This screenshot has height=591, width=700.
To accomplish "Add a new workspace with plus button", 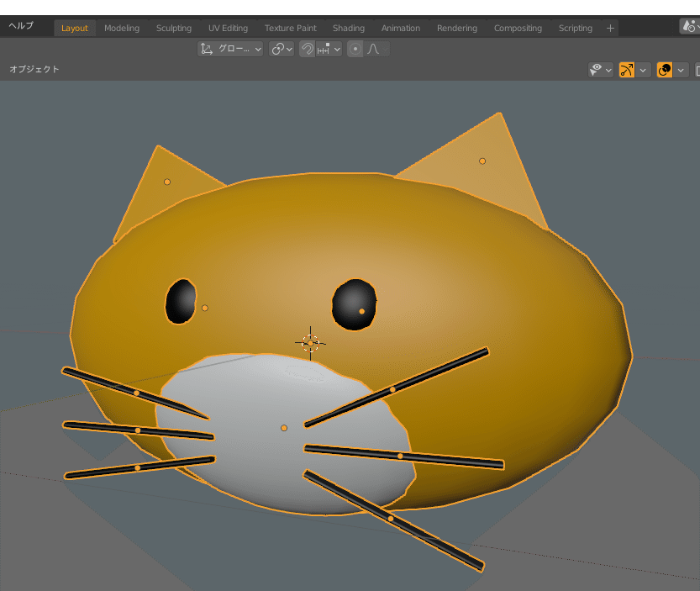I will 610,28.
